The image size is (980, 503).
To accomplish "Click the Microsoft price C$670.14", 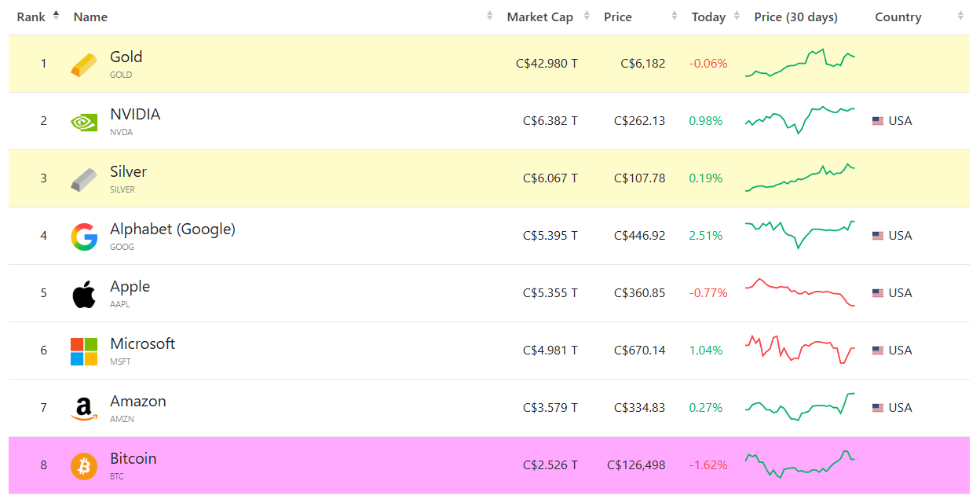I will (640, 351).
